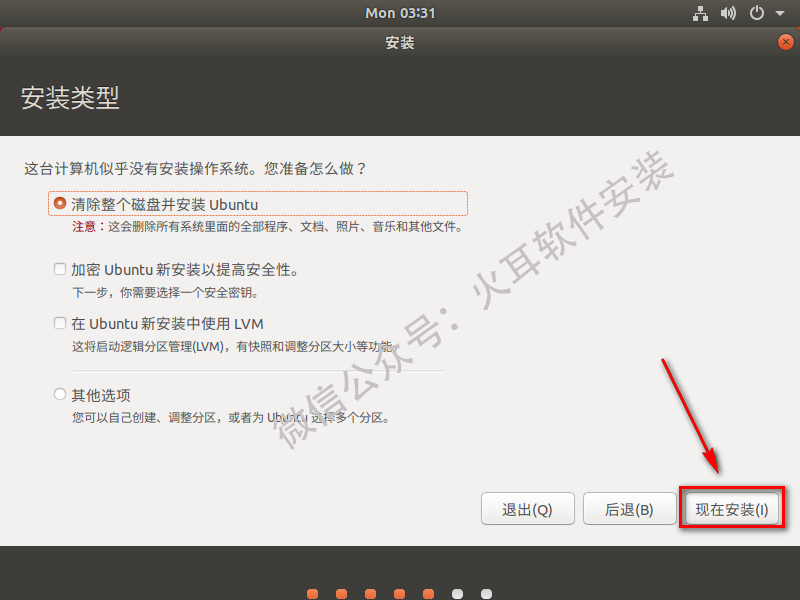Click the 现在安装(I) button
Screen dimensions: 800x600
[732, 509]
